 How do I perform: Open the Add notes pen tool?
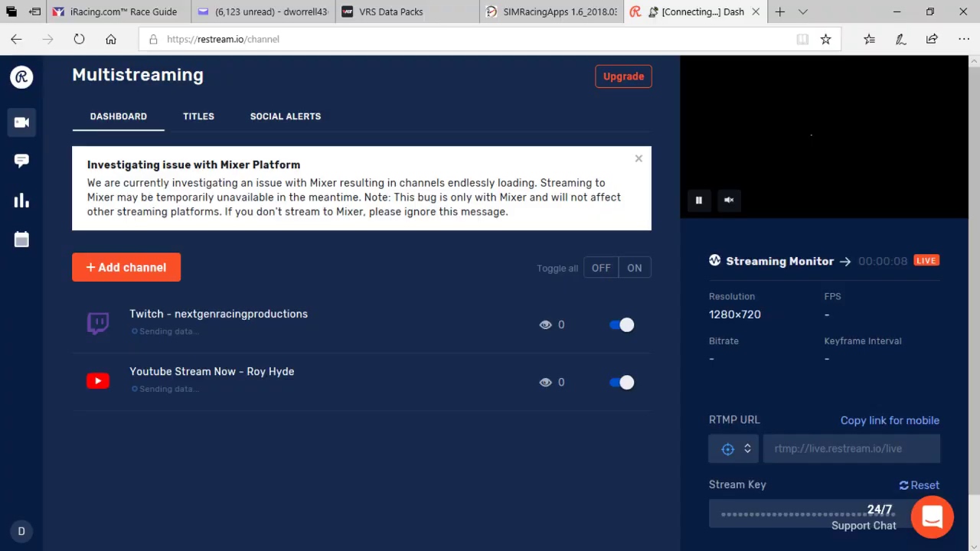tap(900, 39)
